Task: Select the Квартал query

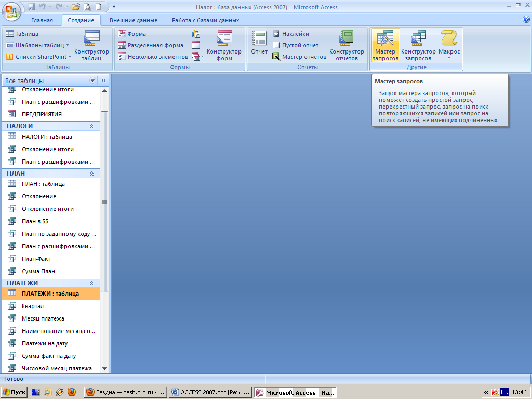Action: coord(51,306)
